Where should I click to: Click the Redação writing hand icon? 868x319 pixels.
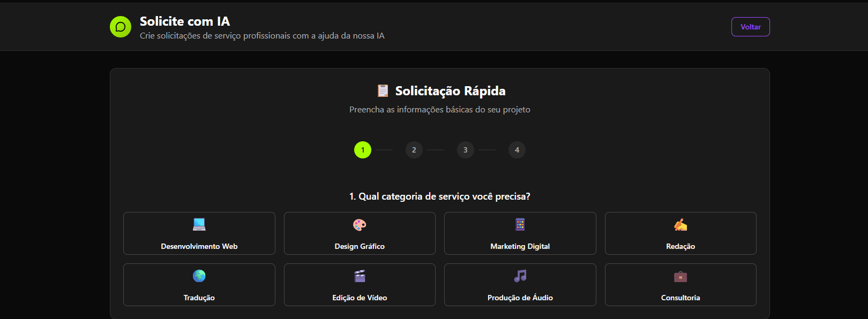click(680, 224)
